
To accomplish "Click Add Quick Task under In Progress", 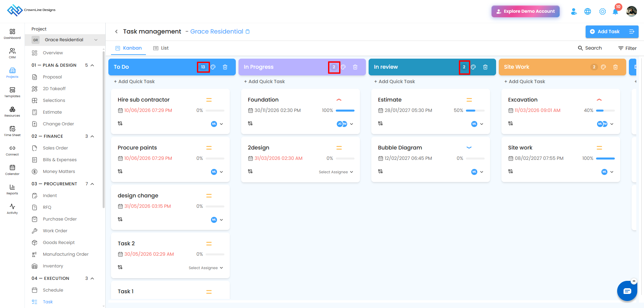I will pos(264,81).
